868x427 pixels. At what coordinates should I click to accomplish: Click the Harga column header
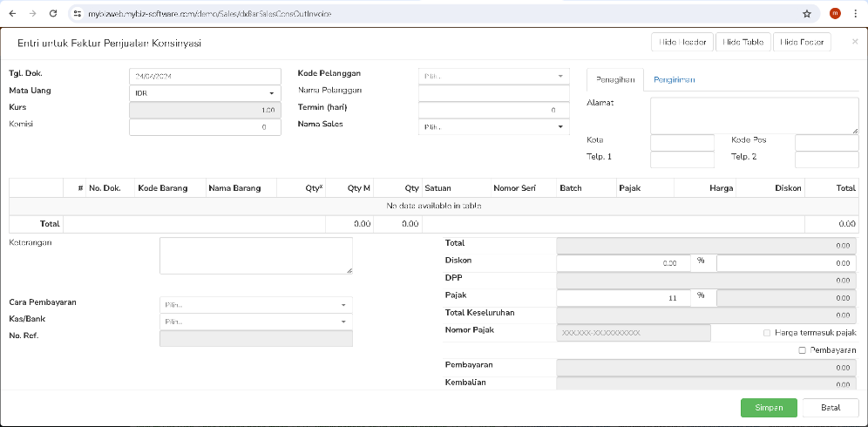[705, 187]
